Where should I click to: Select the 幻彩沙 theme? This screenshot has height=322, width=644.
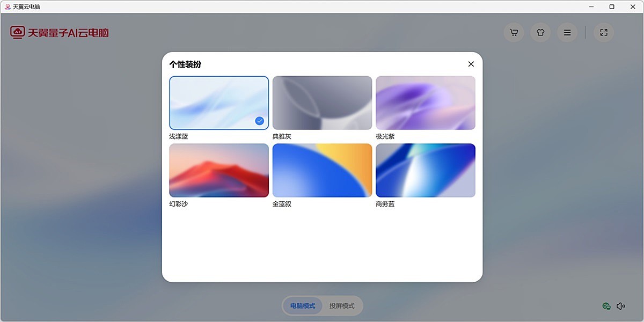[218, 170]
